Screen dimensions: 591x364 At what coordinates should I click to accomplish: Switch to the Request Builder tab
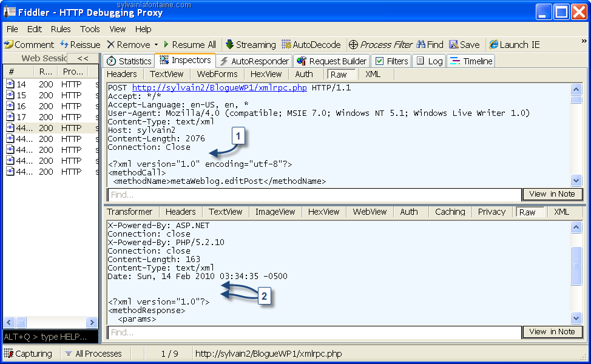pos(332,61)
